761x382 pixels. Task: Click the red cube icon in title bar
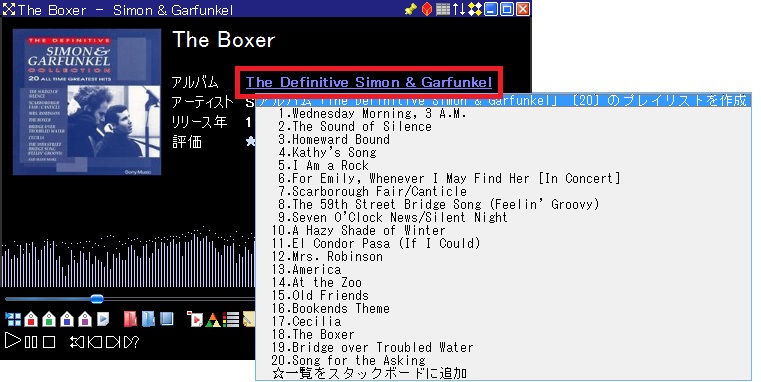(x=427, y=9)
